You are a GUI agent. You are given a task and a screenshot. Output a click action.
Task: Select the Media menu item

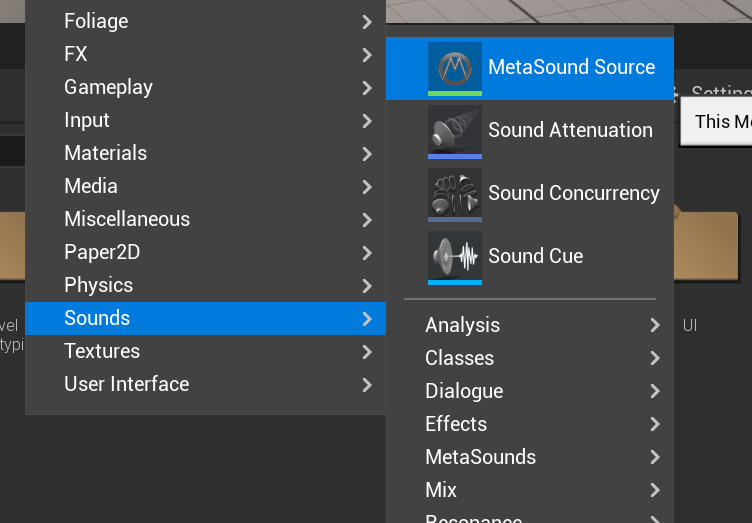[x=91, y=186]
